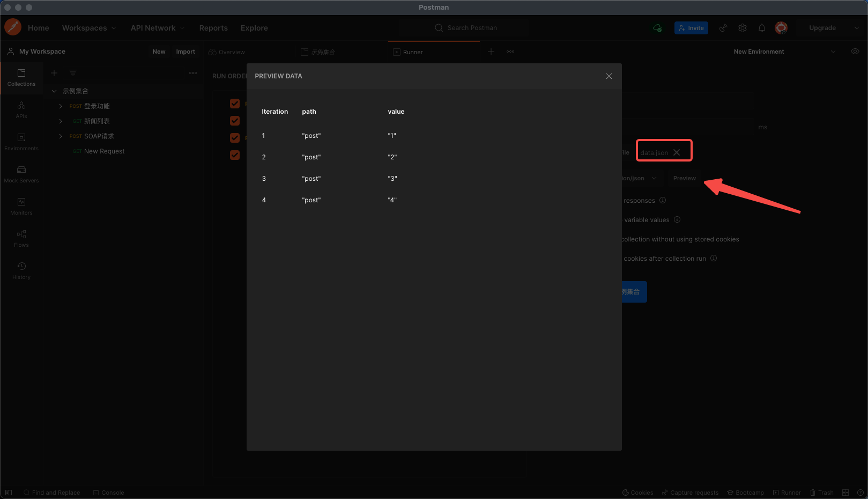Open Cookies in the status bar

(637, 493)
